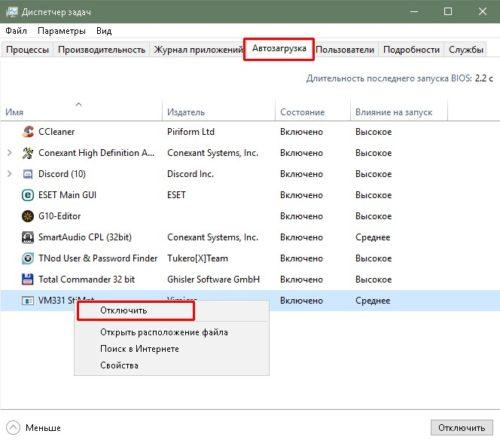The width and height of the screenshot is (500, 446).
Task: Click publisher Ghisler Software GmbH
Action: coord(213,279)
